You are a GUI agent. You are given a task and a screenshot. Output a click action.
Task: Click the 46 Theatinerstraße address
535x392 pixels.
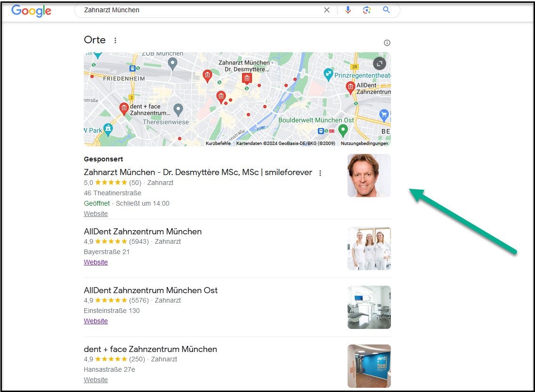click(x=113, y=193)
